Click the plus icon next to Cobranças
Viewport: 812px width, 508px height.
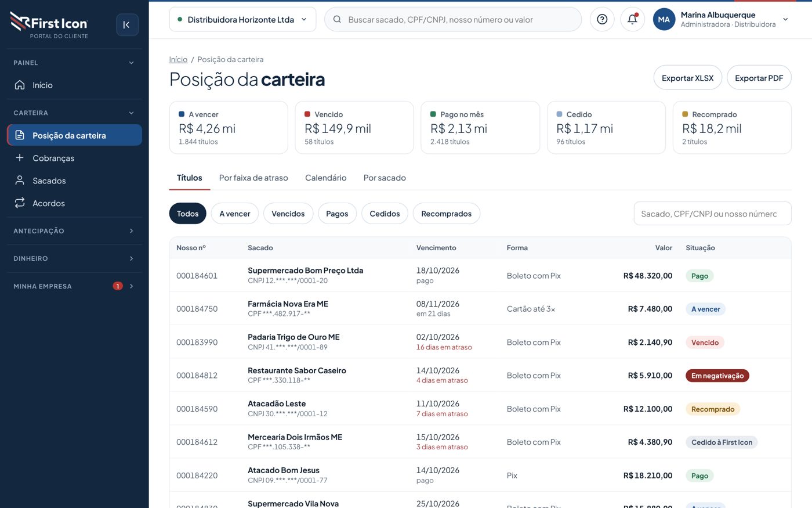[20, 158]
